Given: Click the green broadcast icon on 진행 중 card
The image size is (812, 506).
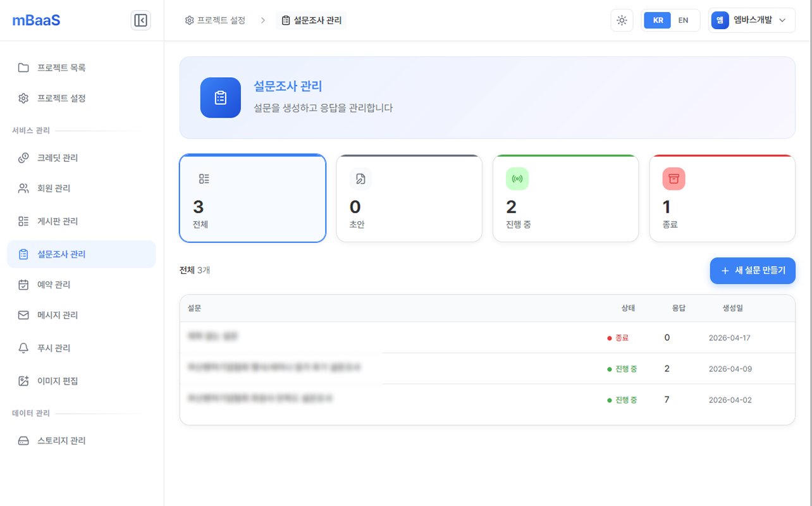Looking at the screenshot, I should (x=517, y=179).
